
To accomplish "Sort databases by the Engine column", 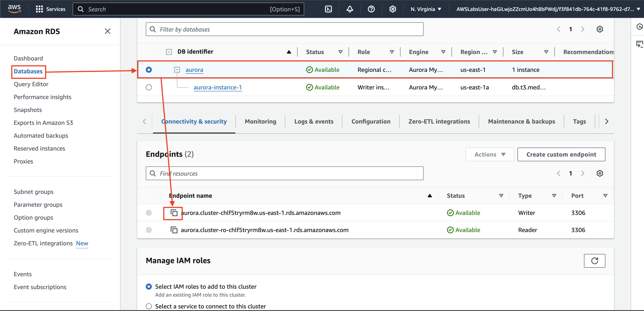I will (x=443, y=52).
